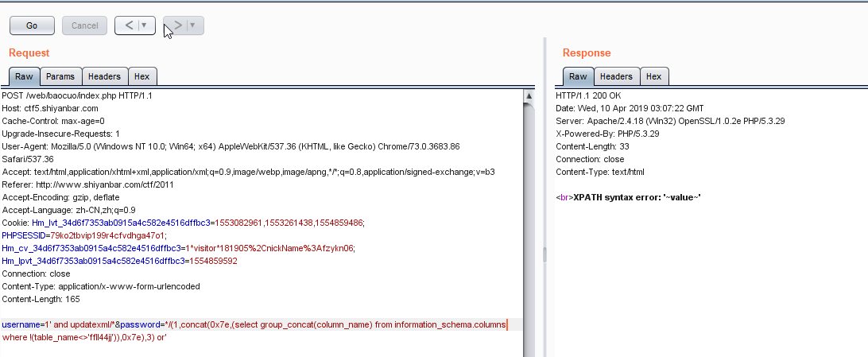Screen dimensions: 868x357
Task: Click the disabled Cancel button
Action: coord(85,25)
